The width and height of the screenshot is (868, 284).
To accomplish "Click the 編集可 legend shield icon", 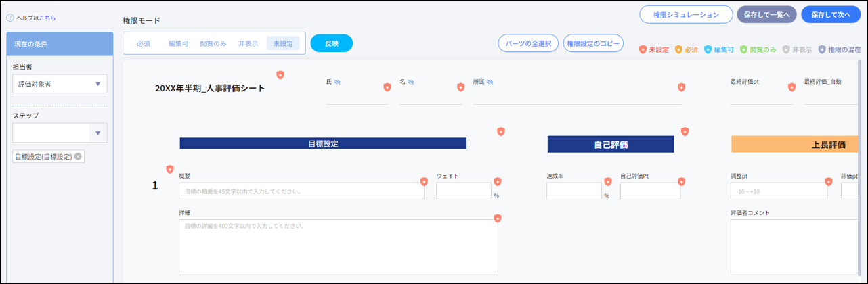I will tap(708, 49).
